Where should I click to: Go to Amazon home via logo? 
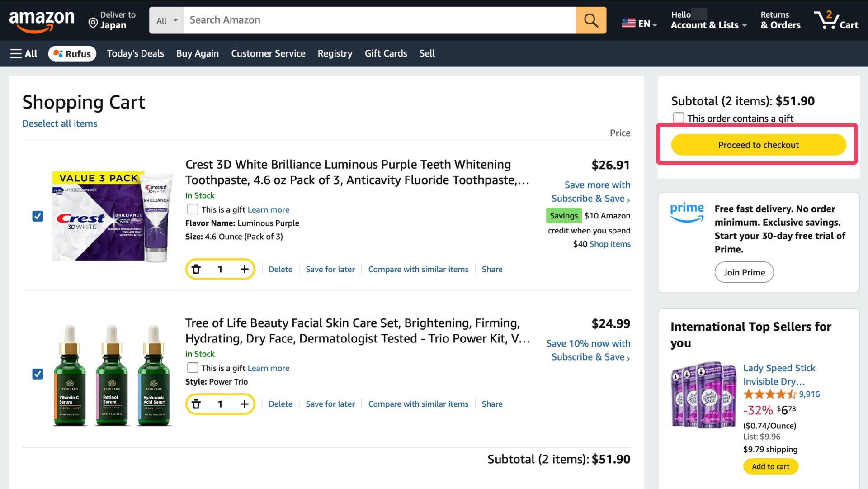coord(42,21)
